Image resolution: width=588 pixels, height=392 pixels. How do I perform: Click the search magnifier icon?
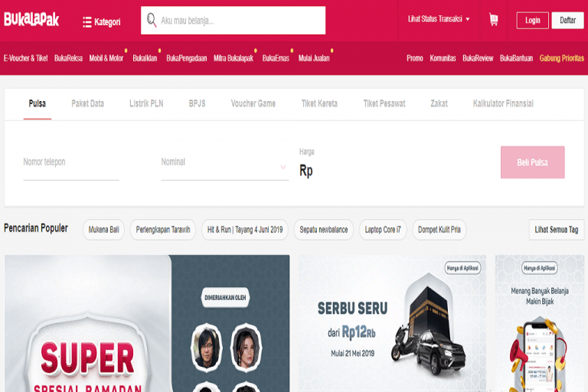coord(152,21)
